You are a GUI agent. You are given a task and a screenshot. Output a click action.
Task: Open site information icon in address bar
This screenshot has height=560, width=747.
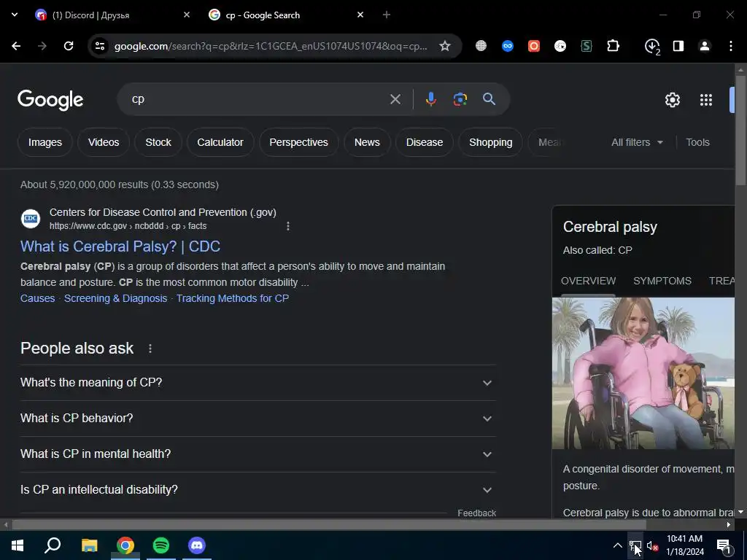(99, 46)
